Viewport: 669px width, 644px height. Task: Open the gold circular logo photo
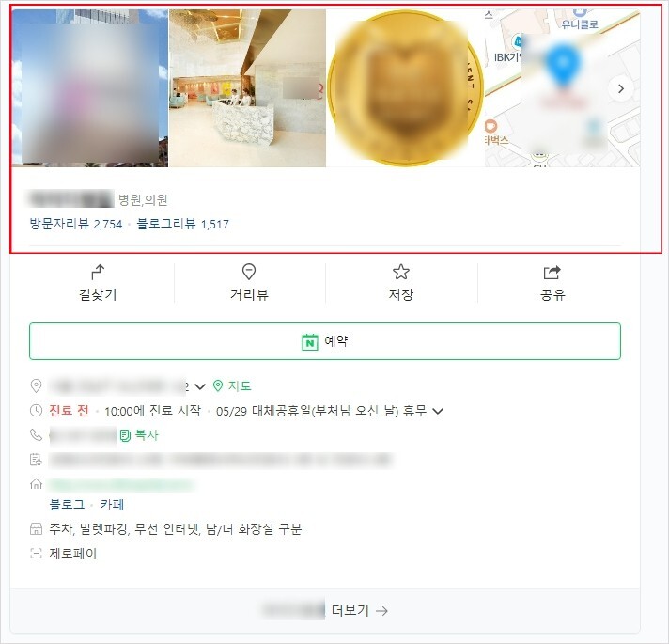(405, 88)
